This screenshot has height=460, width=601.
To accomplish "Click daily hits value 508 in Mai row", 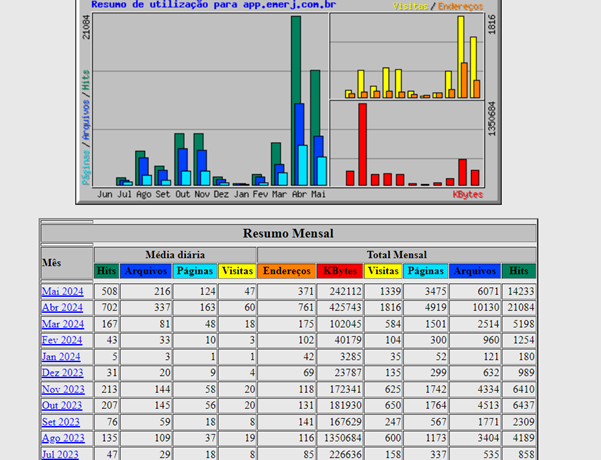I will click(109, 291).
